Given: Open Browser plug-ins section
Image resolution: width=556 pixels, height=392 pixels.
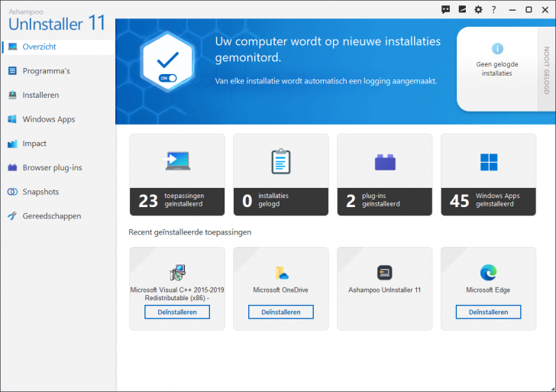Looking at the screenshot, I should [x=58, y=167].
